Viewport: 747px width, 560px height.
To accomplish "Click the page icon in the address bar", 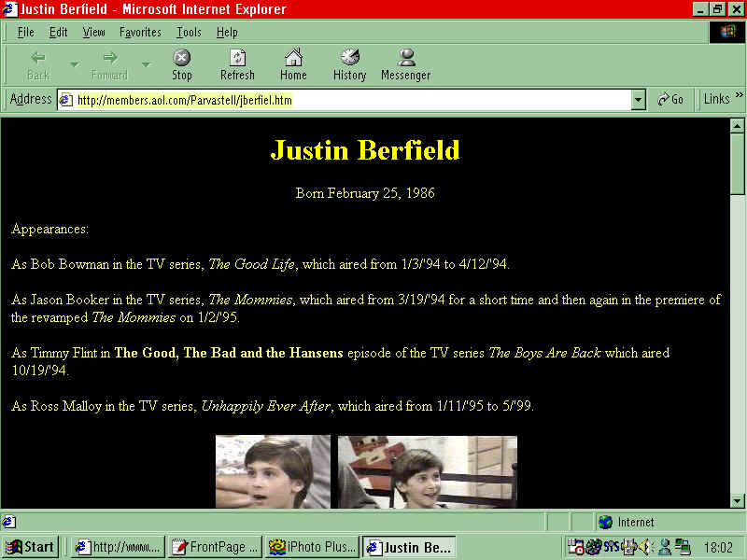I will pyautogui.click(x=65, y=100).
